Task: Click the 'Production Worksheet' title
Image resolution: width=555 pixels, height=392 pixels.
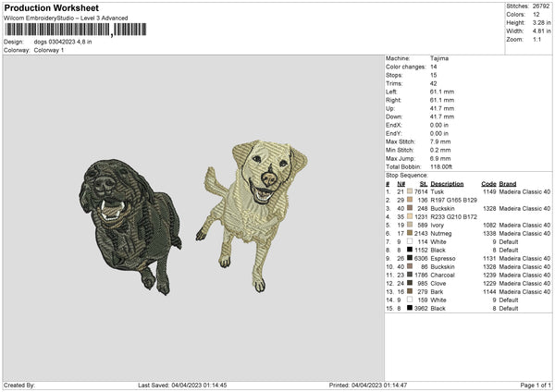Action: [51, 7]
